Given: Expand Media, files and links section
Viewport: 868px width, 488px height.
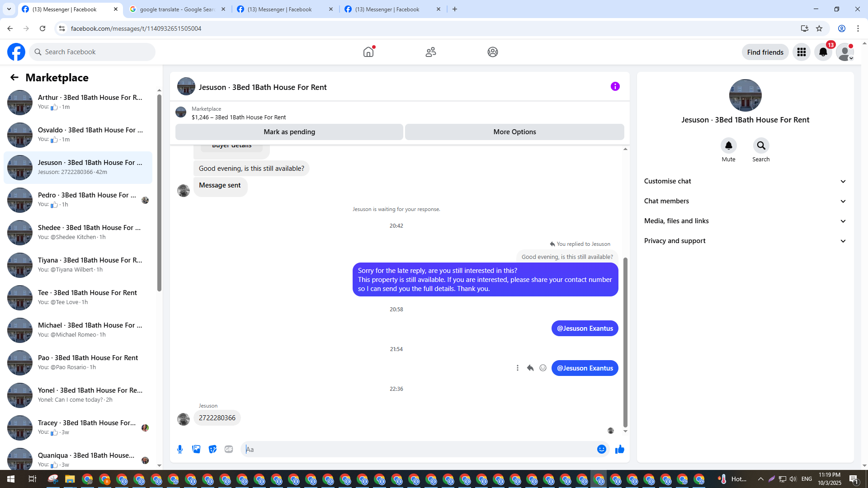Looking at the screenshot, I should coord(745,221).
